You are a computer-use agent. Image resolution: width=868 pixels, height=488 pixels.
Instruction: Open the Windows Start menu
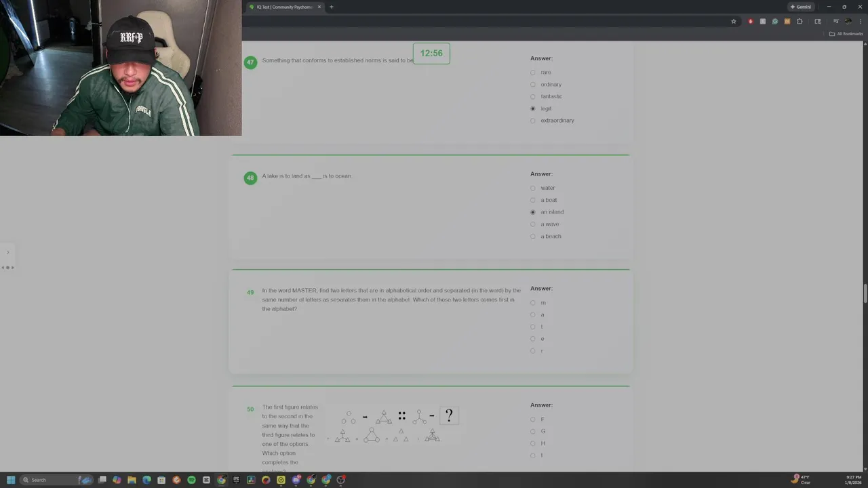tap(11, 480)
